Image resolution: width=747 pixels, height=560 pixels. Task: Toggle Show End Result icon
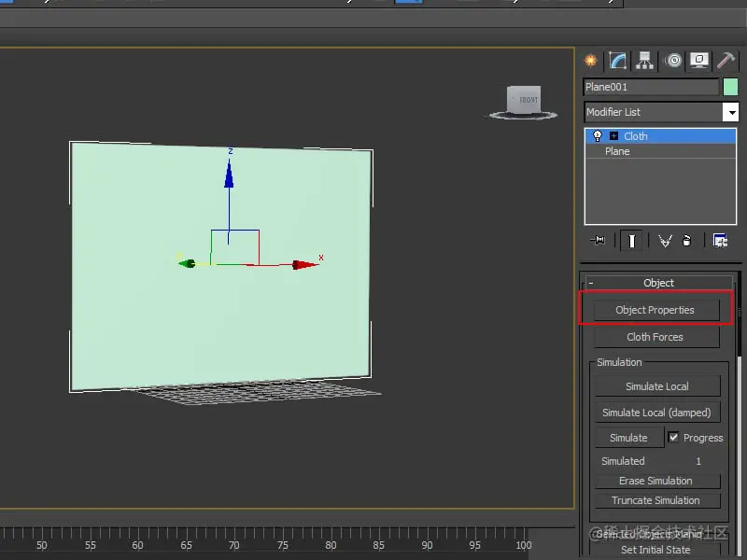point(632,241)
